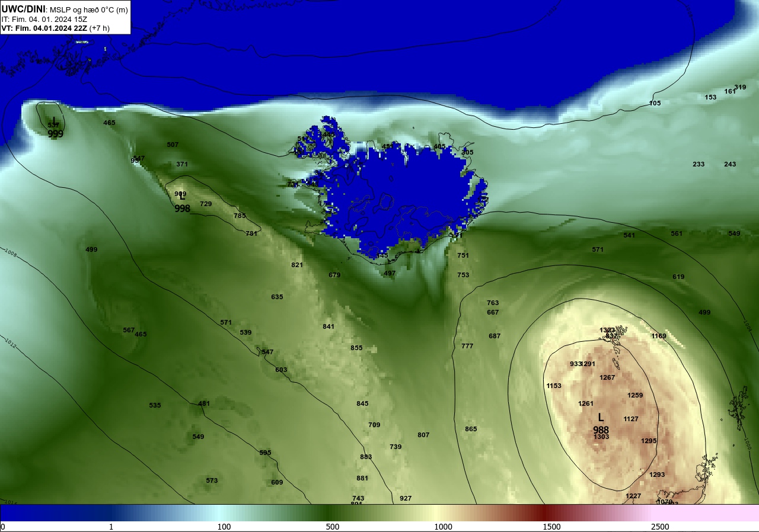Click the height value 855
The height and width of the screenshot is (532, 759).
click(x=356, y=348)
